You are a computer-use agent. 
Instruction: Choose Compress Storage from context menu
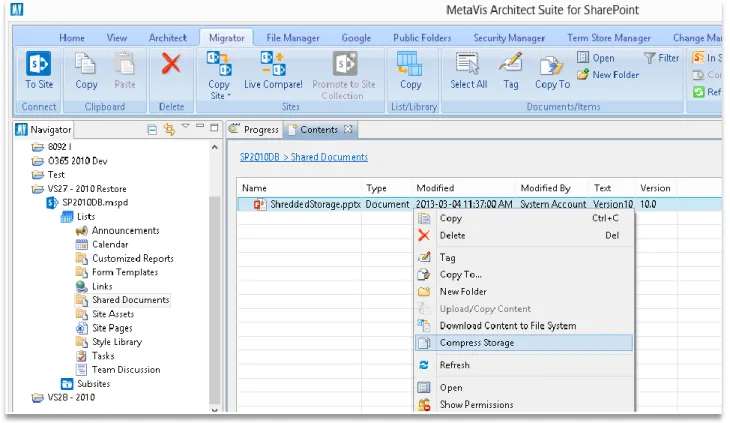523,342
